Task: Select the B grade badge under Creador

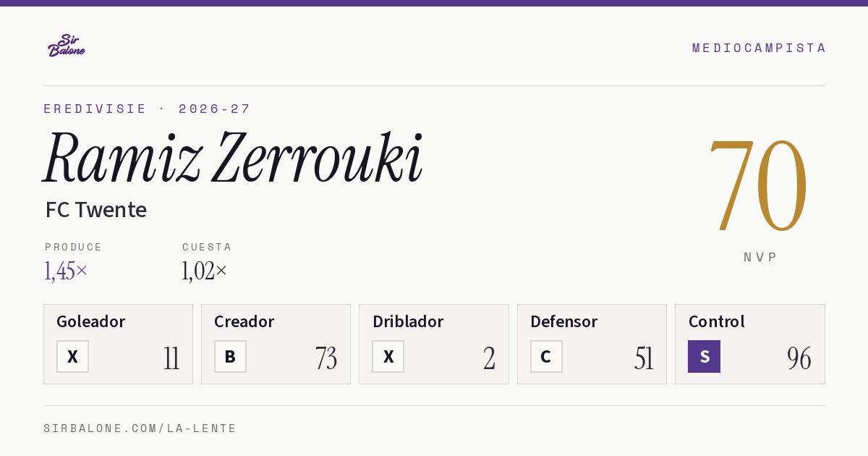Action: coord(230,356)
